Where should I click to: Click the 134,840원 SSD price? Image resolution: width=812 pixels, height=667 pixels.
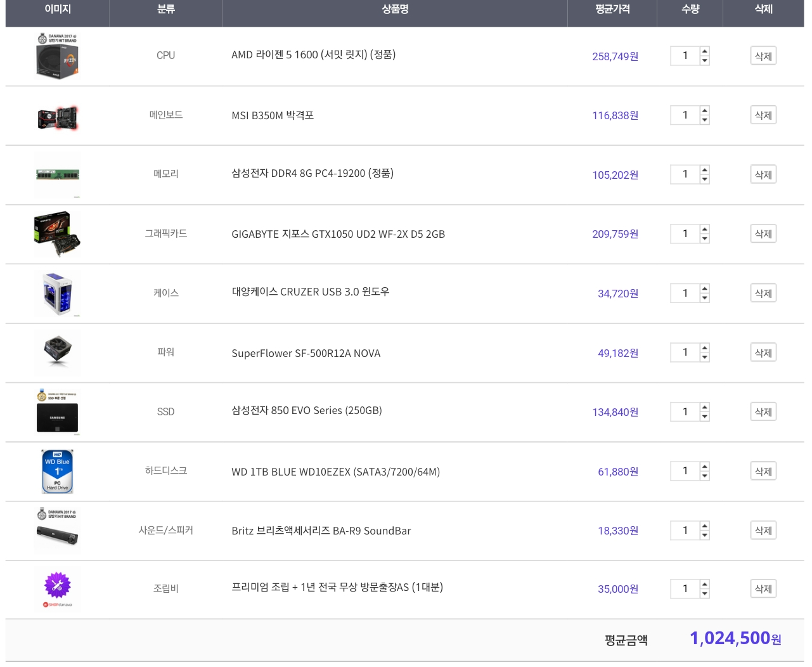pyautogui.click(x=615, y=412)
